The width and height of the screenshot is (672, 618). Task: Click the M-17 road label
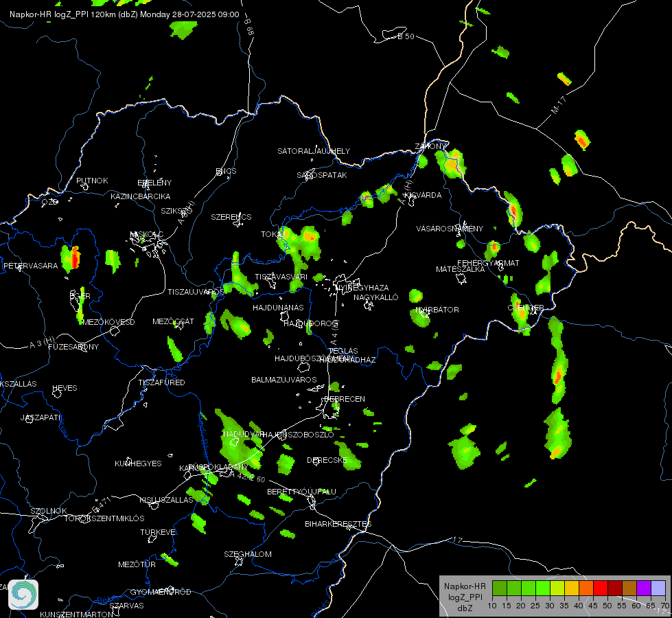[559, 105]
